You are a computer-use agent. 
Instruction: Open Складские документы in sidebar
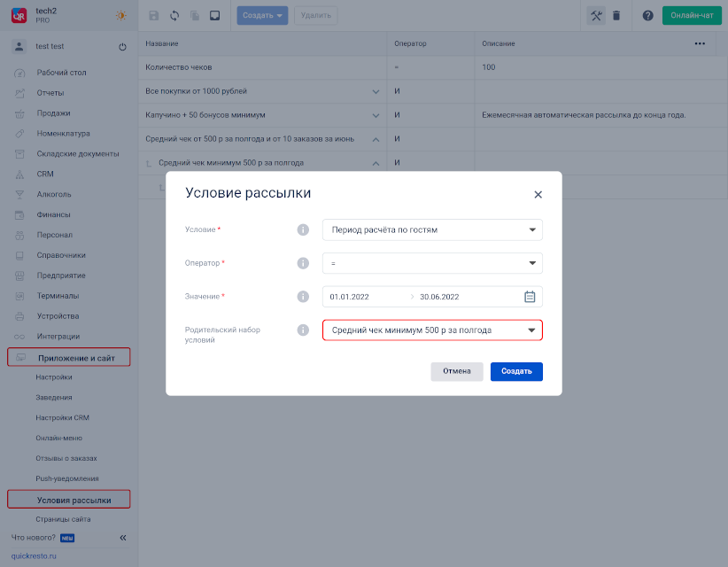coord(78,153)
